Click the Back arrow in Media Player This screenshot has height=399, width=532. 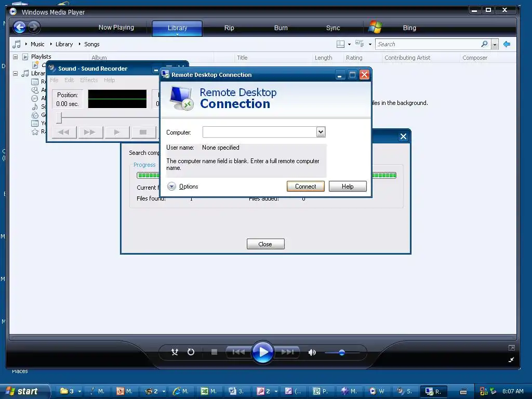click(20, 27)
